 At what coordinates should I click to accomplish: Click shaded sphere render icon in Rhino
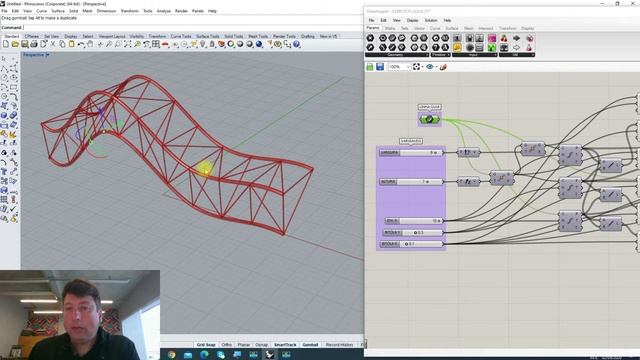(x=240, y=44)
